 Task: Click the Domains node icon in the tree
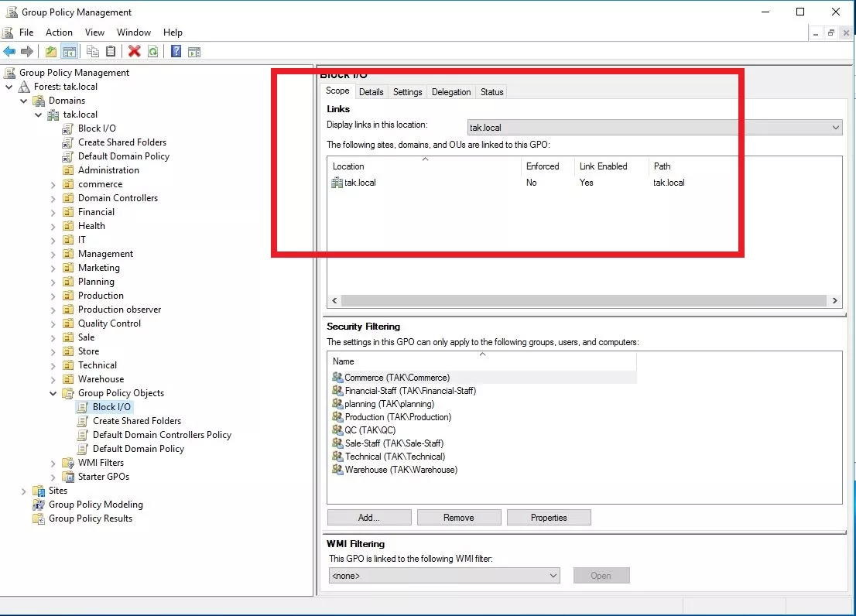38,101
